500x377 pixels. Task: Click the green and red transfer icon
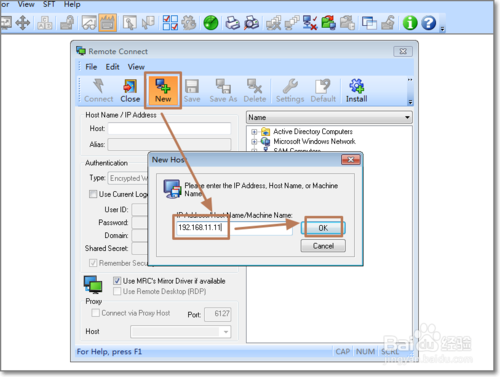point(329,23)
